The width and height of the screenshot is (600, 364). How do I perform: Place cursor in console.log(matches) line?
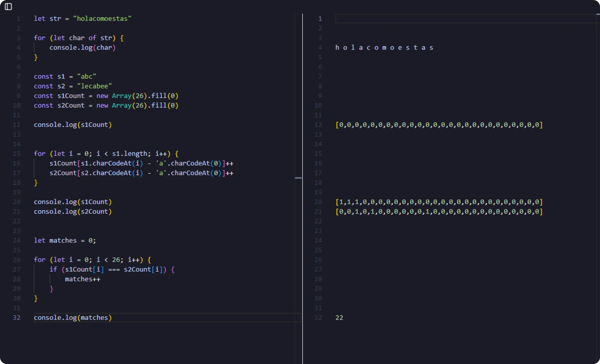point(73,317)
